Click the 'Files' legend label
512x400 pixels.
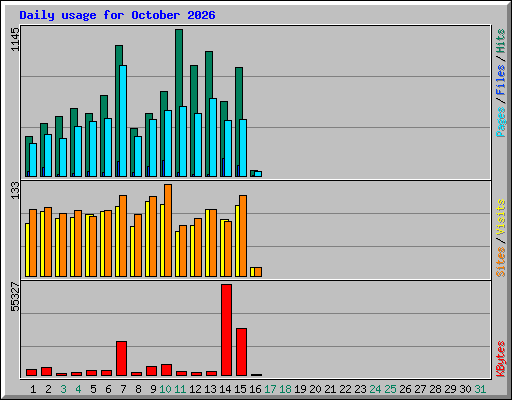click(500, 80)
